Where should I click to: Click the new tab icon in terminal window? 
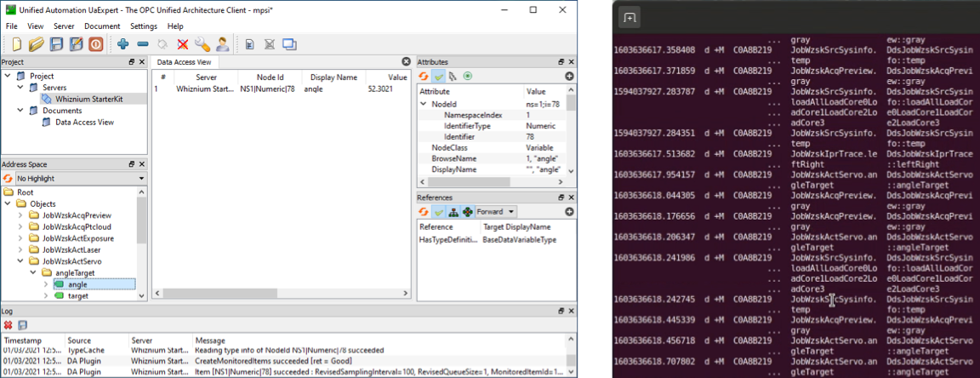[630, 18]
